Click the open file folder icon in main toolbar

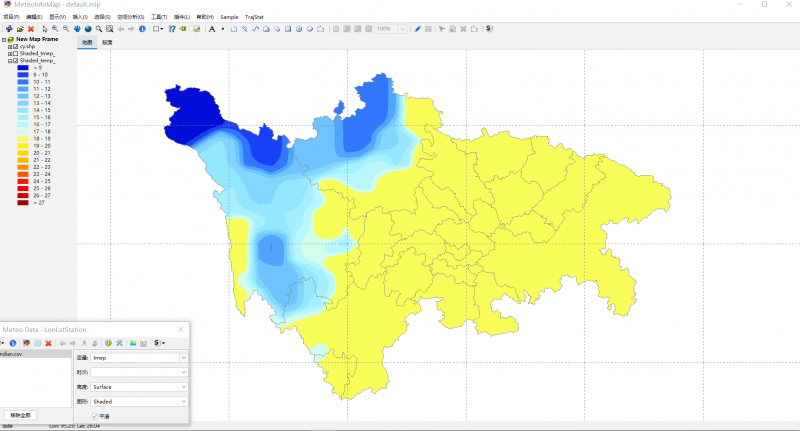coord(20,29)
